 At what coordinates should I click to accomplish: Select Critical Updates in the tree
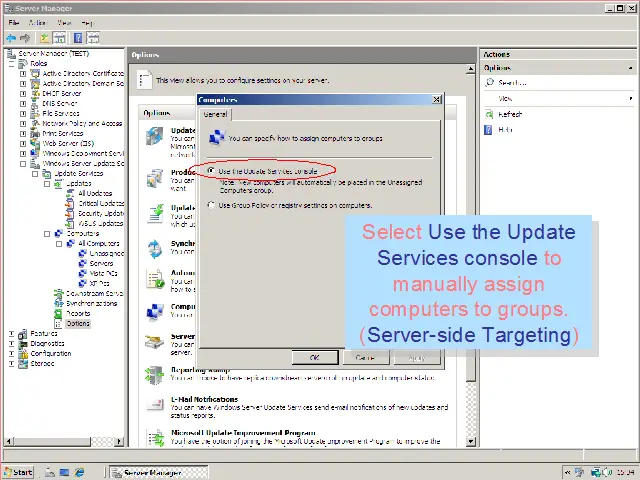click(101, 203)
